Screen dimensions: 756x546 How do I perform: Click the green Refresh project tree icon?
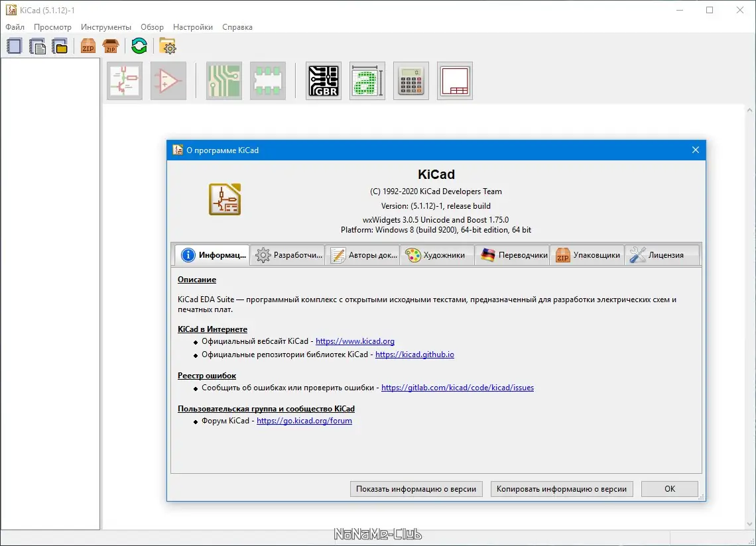[139, 46]
